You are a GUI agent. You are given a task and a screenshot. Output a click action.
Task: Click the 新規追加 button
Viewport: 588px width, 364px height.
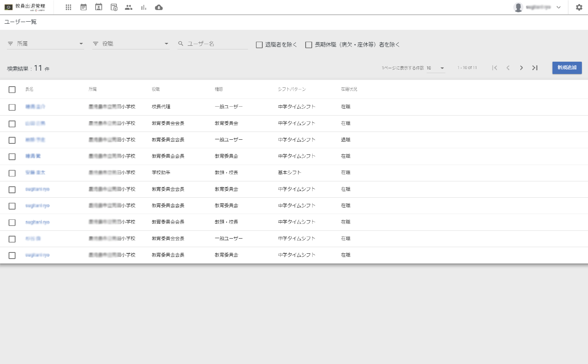567,68
